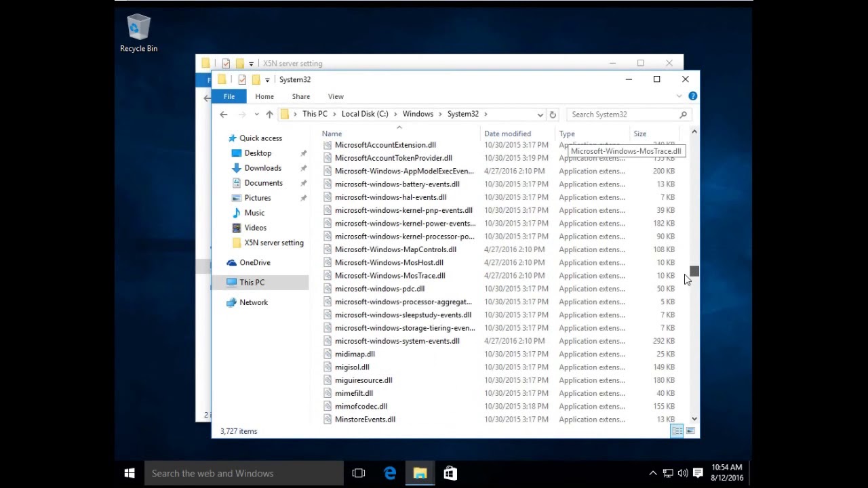Click the file icon of miguiresource.dll
This screenshot has width=868, height=488.
[328, 380]
